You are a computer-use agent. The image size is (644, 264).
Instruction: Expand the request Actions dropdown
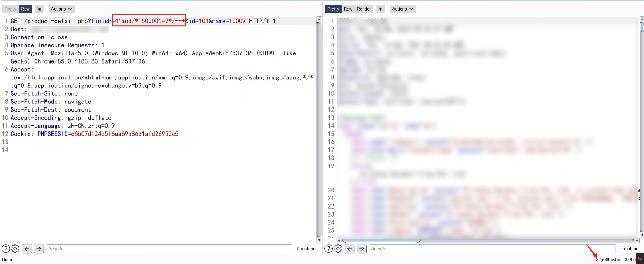(61, 9)
